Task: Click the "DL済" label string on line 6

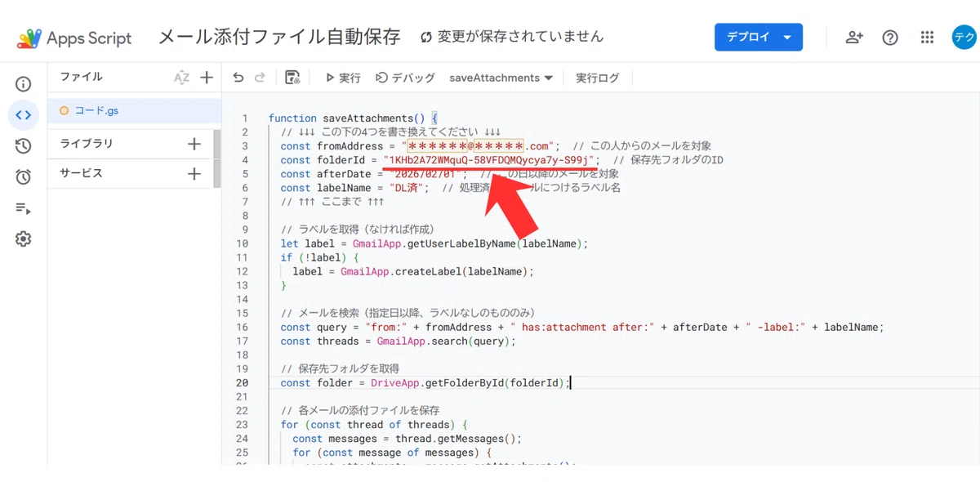Action: (x=408, y=188)
